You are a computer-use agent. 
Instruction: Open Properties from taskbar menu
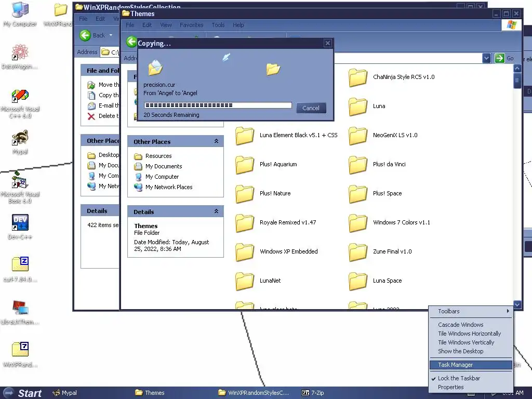pyautogui.click(x=471, y=387)
